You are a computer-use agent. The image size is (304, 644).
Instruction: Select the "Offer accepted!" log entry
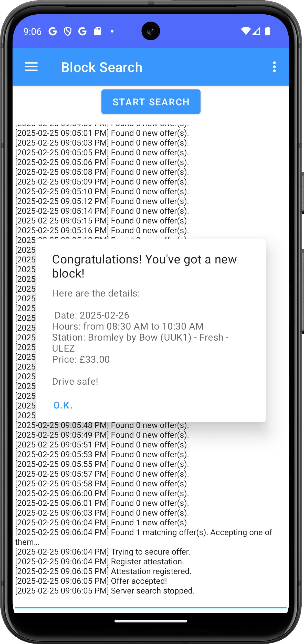91,581
